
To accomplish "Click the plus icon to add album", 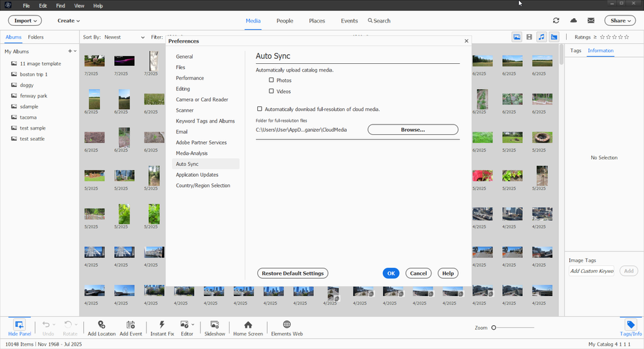I will pyautogui.click(x=70, y=51).
